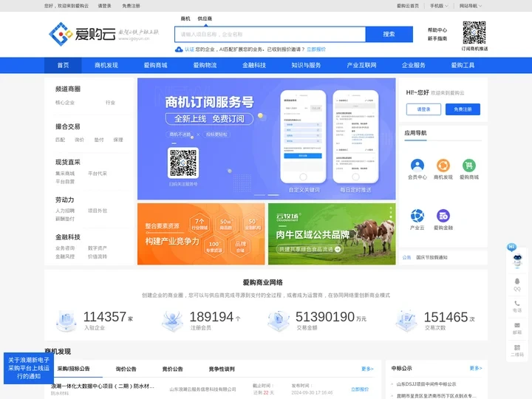Click the top-bar 免费注册 link
532x399 pixels.
131,6
